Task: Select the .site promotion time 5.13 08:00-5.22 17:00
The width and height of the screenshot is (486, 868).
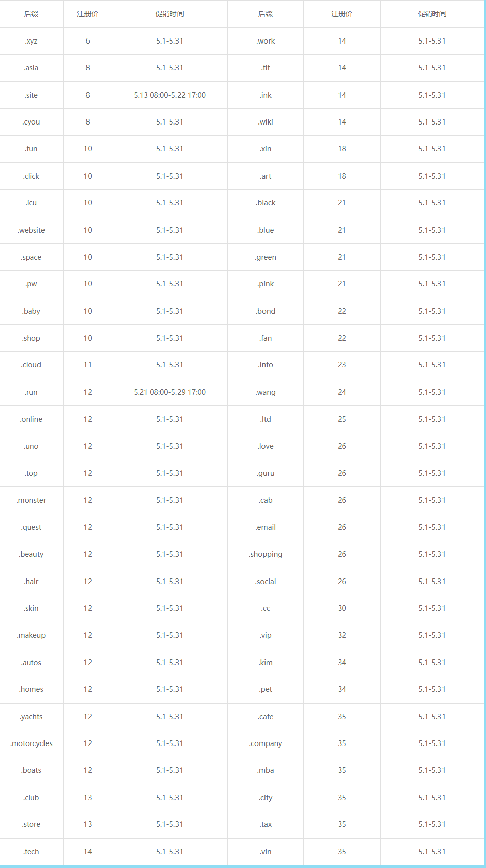Action: click(169, 95)
